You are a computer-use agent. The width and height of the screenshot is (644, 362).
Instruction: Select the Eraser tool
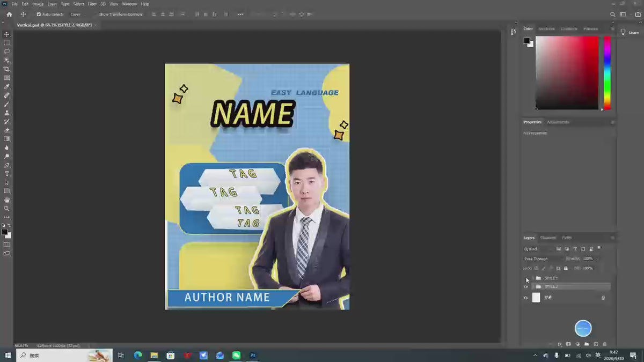click(x=6, y=130)
